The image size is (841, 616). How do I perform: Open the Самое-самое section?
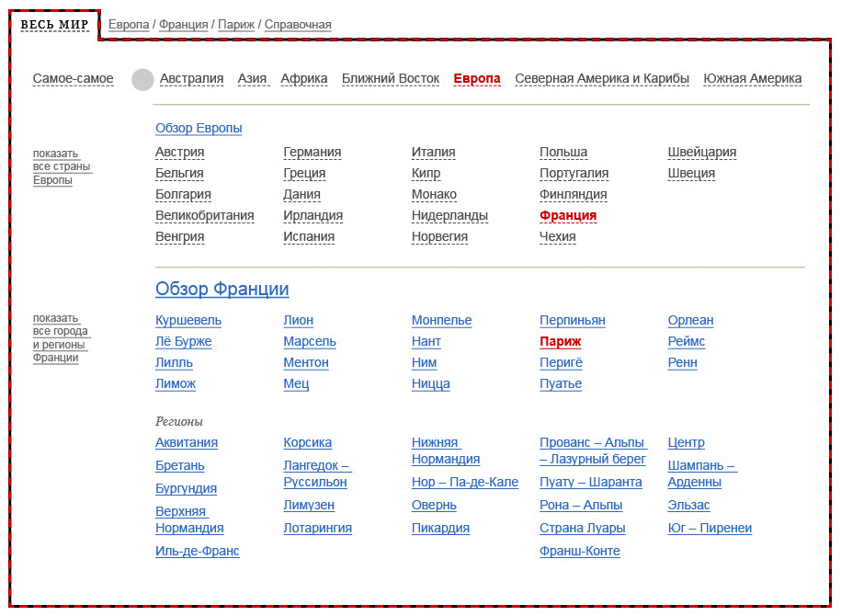[74, 79]
